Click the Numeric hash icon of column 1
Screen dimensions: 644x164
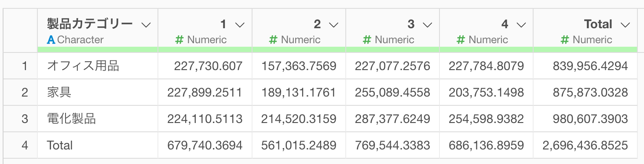(x=179, y=40)
